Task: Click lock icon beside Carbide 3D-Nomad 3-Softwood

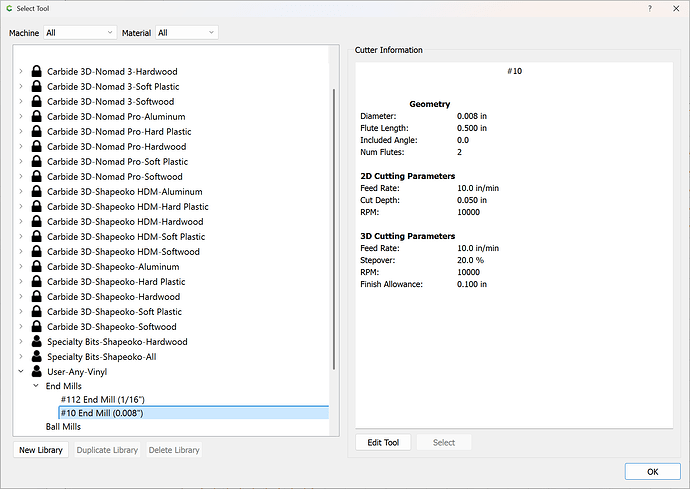Action: click(37, 101)
